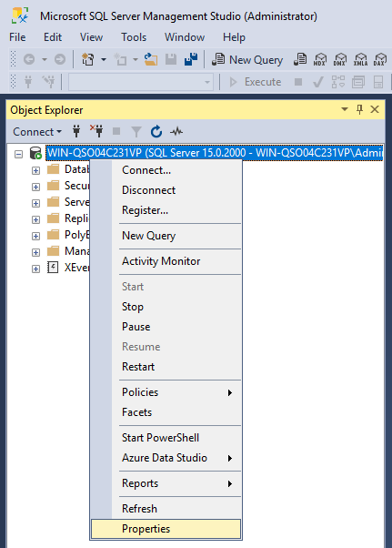Click the Save All icon
The image size is (392, 548).
(x=191, y=60)
